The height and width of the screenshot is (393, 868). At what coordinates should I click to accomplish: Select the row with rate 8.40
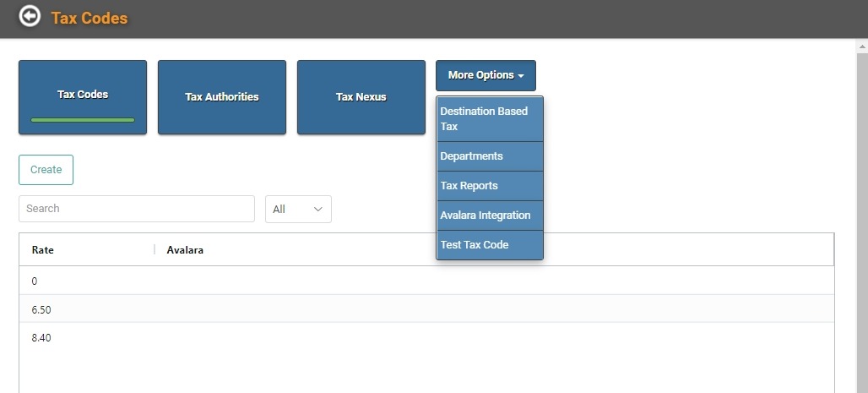[426, 337]
